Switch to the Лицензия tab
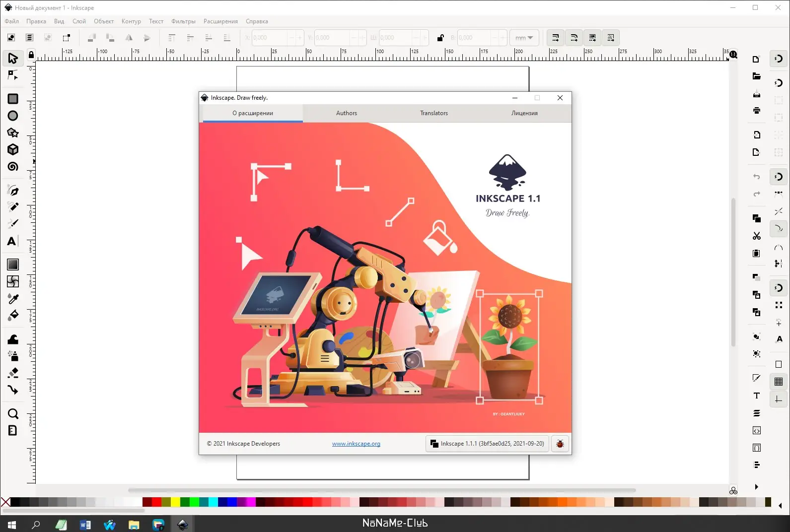790x532 pixels. pyautogui.click(x=524, y=113)
